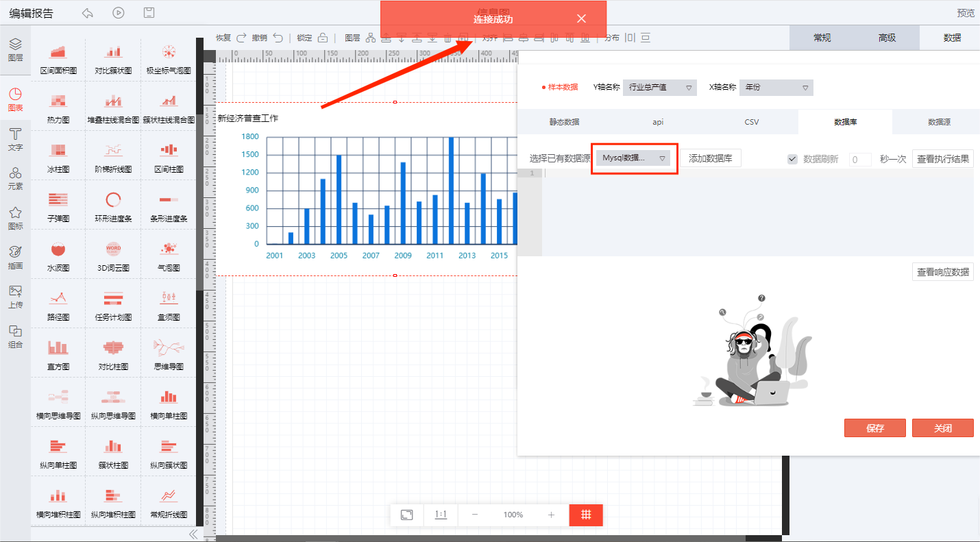The width and height of the screenshot is (980, 542).
Task: Open the 上传 upload sidebar panel
Action: click(x=15, y=297)
